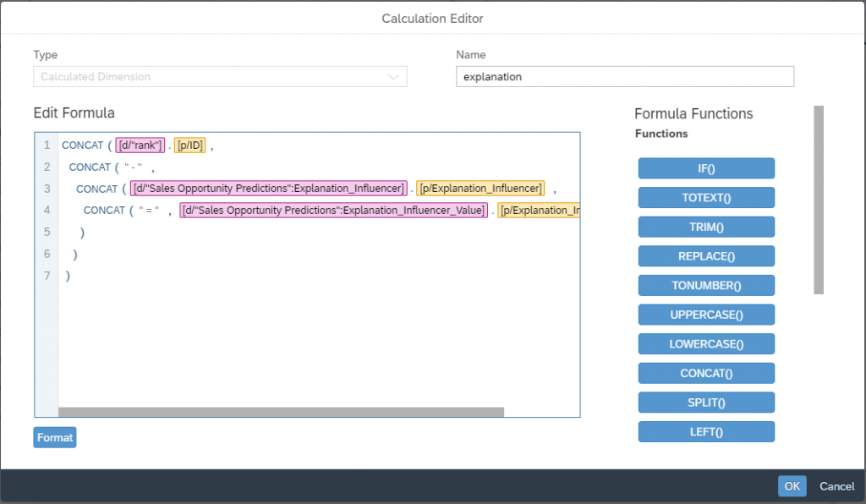
Task: Click the [p/Explanation_Influencer] token on line 3
Action: click(480, 189)
